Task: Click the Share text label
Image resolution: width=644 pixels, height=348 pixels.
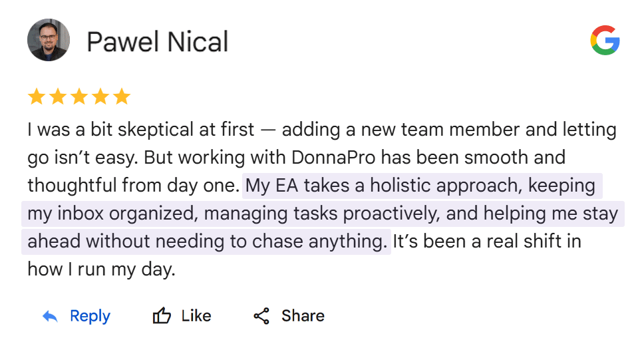Action: tap(303, 316)
